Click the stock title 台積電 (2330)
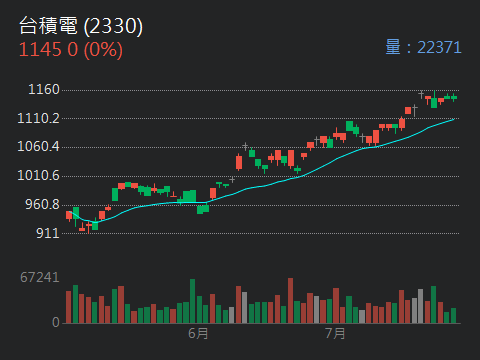Screen dimensions: 480x360 [81, 26]
